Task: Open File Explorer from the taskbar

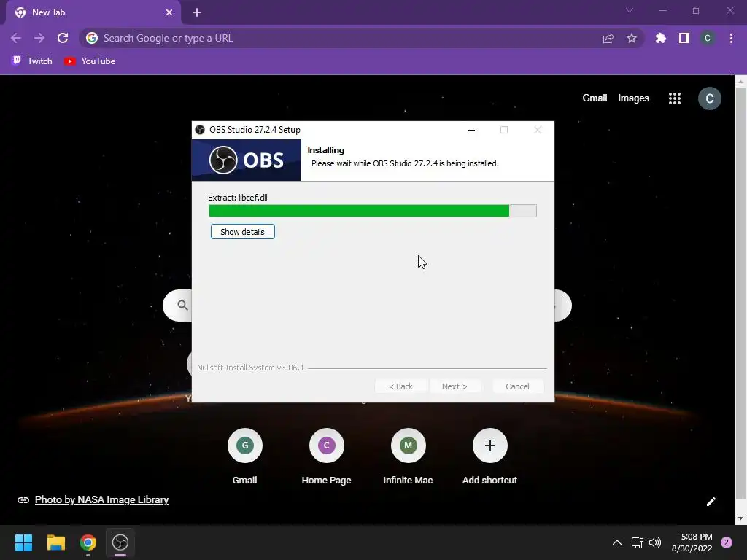Action: [x=55, y=542]
